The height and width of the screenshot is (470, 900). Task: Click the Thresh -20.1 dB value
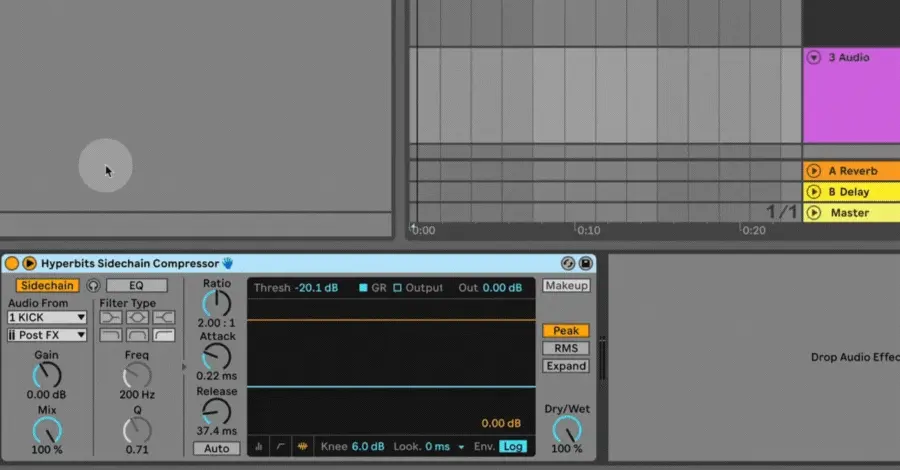tap(316, 288)
